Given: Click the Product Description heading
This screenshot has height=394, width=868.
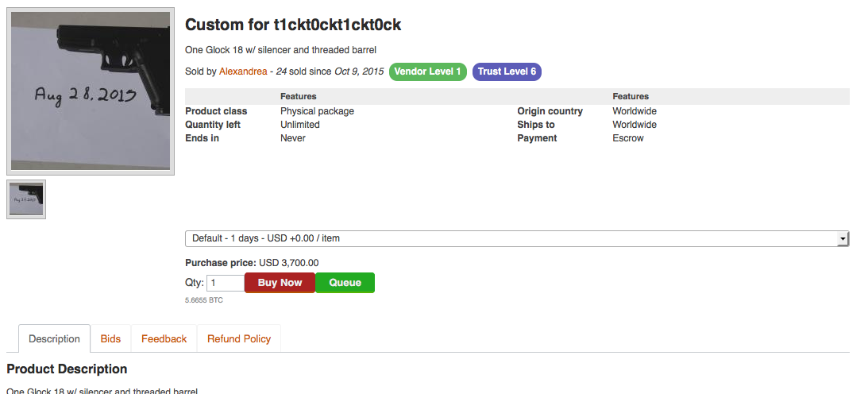Looking at the screenshot, I should tap(67, 369).
